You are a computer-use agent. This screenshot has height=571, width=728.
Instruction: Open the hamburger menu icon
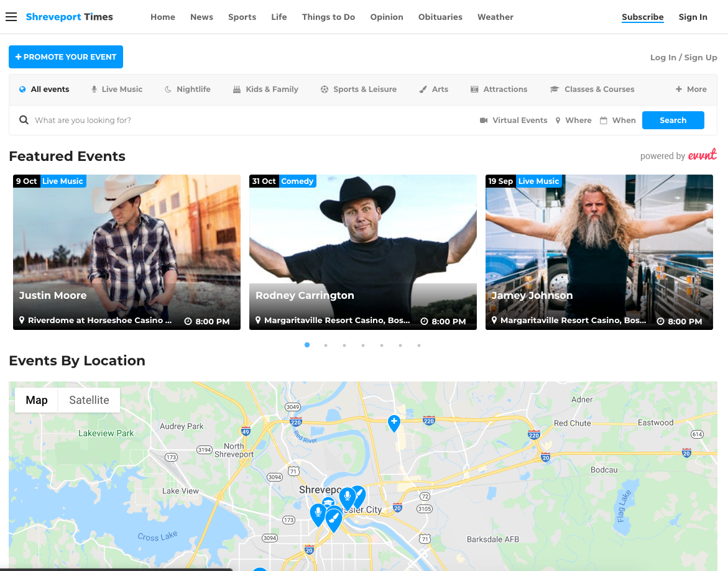(x=11, y=17)
